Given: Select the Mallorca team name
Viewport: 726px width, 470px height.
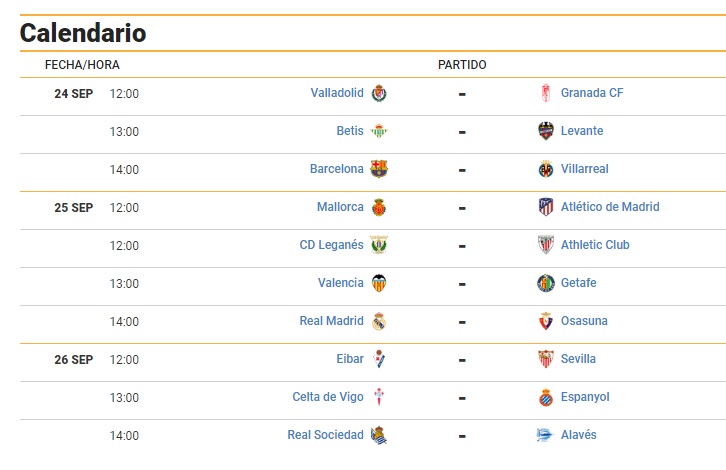Looking at the screenshot, I should tap(340, 207).
